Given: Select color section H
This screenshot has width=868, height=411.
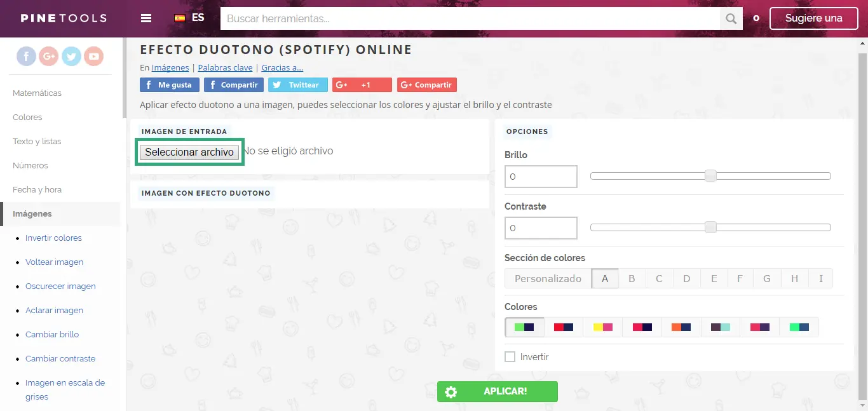Looking at the screenshot, I should click(794, 278).
